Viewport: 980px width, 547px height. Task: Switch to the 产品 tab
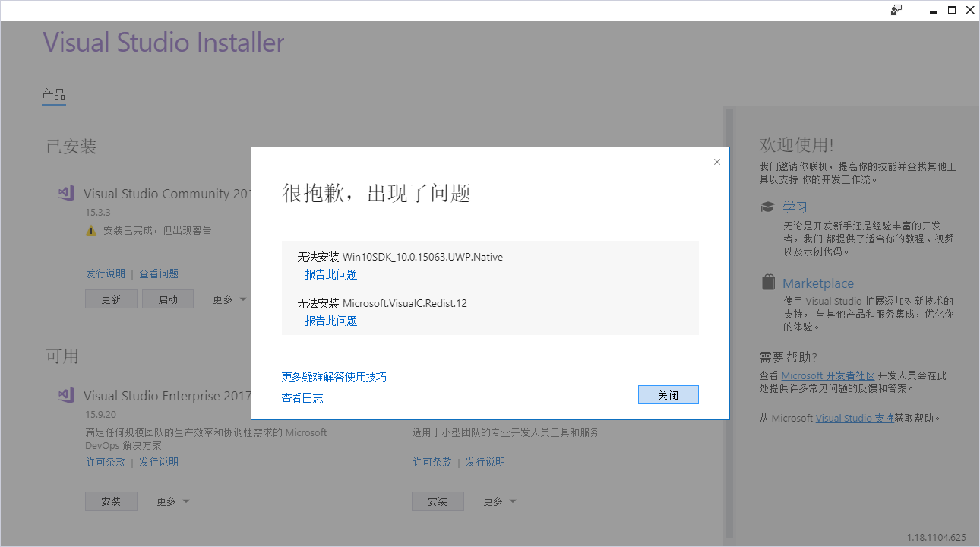tap(53, 95)
